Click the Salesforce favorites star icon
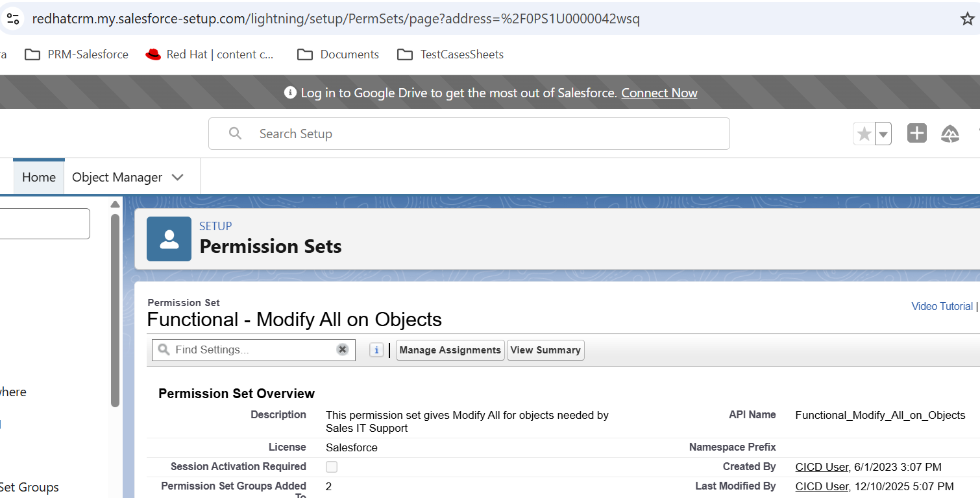This screenshot has width=980, height=498. point(864,134)
